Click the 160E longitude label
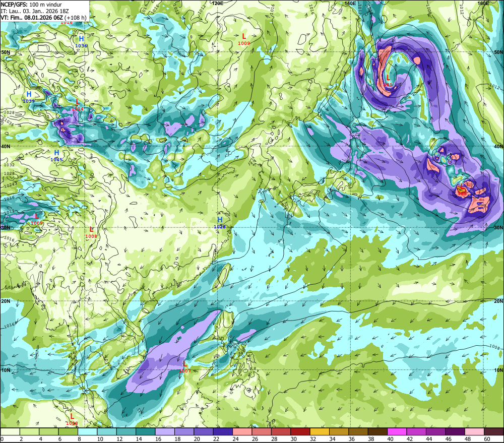 pyautogui.click(x=483, y=3)
